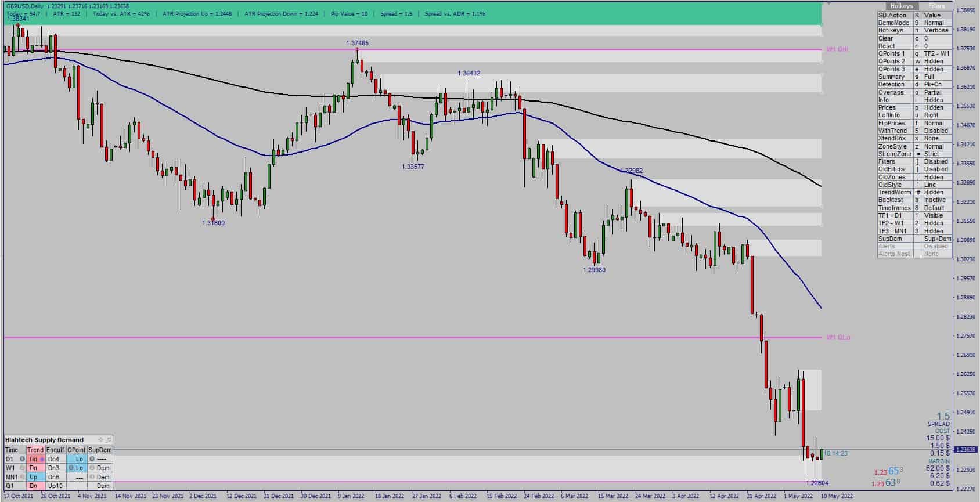Click the circle icon beside D1 in Time column

click(x=22, y=459)
